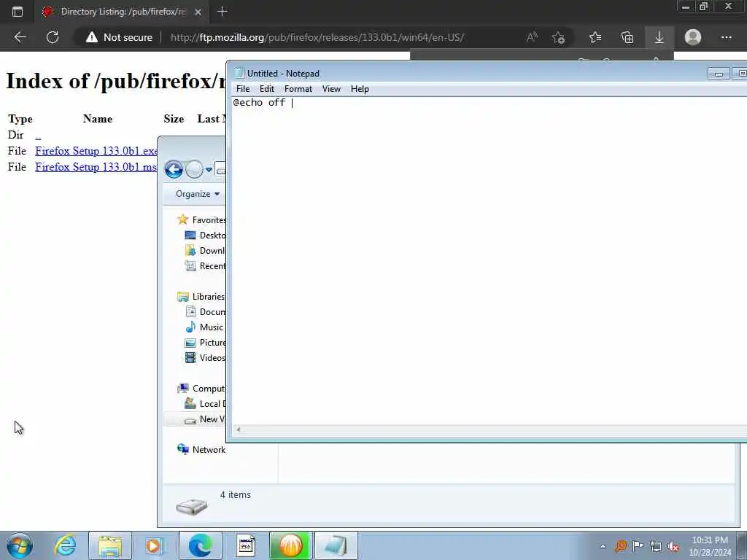
Task: Click Explorer's Forward arrow button
Action: click(x=194, y=169)
